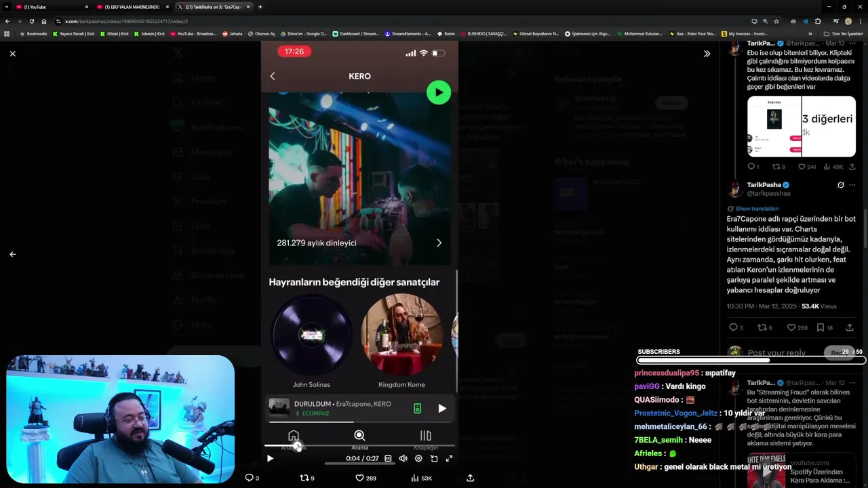
Task: Play DURULDUM in the mini player
Action: (442, 408)
